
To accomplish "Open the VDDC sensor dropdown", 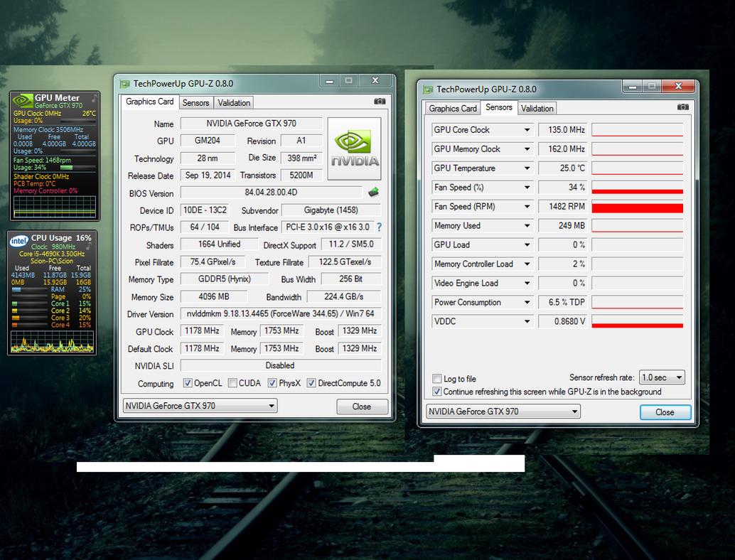I will pos(527,321).
